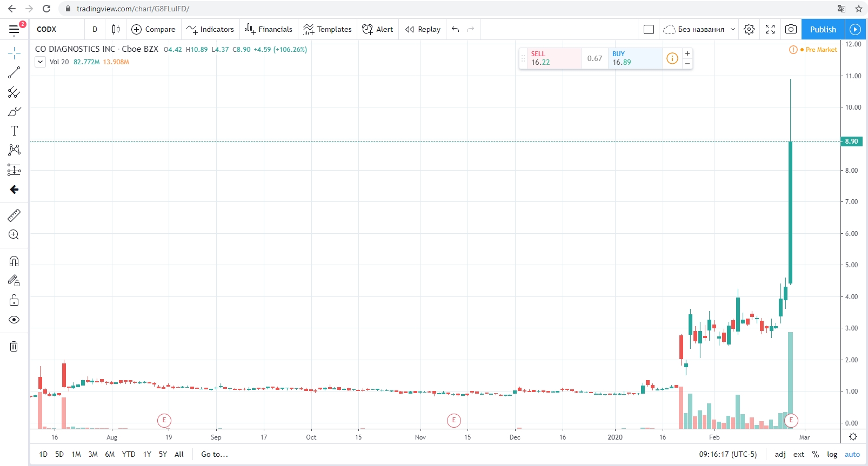Open chart settings gear icon
Image resolution: width=868 pixels, height=466 pixels.
point(749,29)
